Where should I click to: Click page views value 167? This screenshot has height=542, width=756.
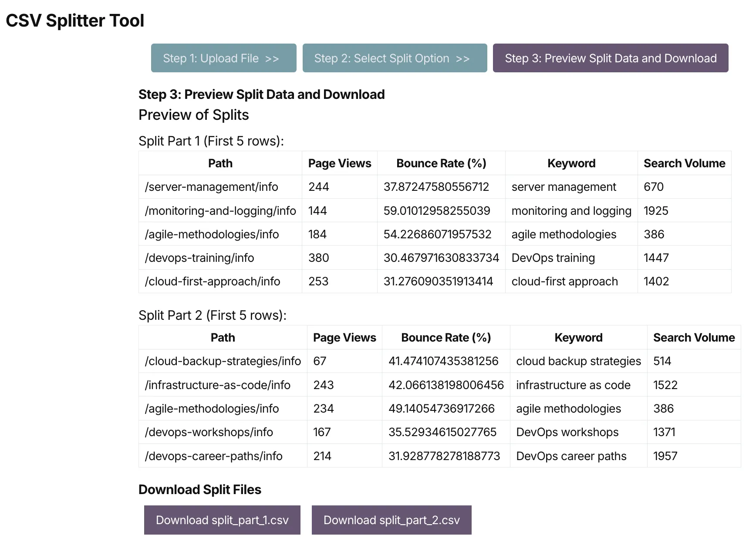(344, 432)
